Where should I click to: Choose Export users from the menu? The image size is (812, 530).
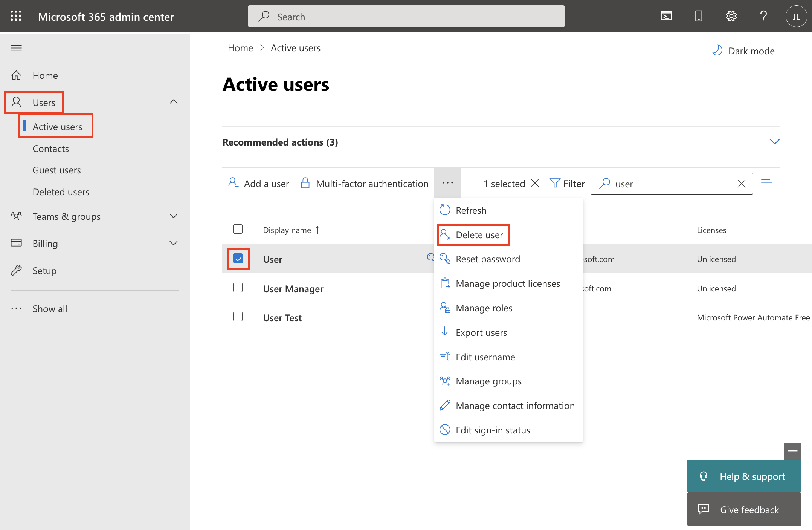click(508, 332)
